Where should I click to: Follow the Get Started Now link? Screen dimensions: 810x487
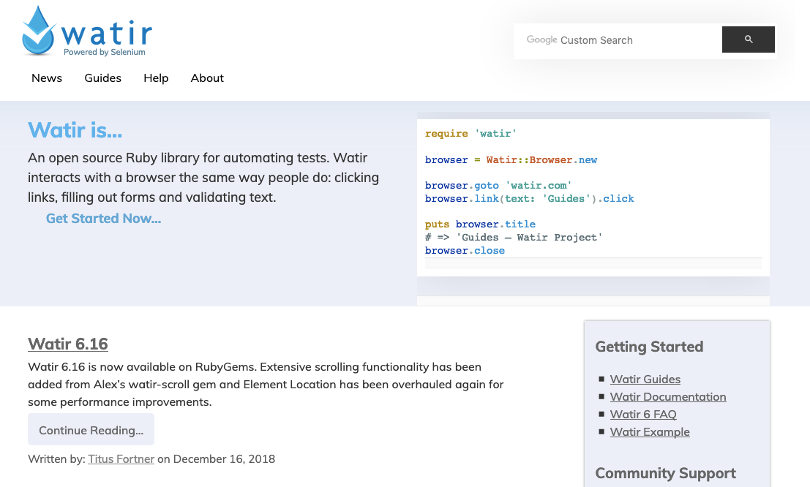(103, 218)
